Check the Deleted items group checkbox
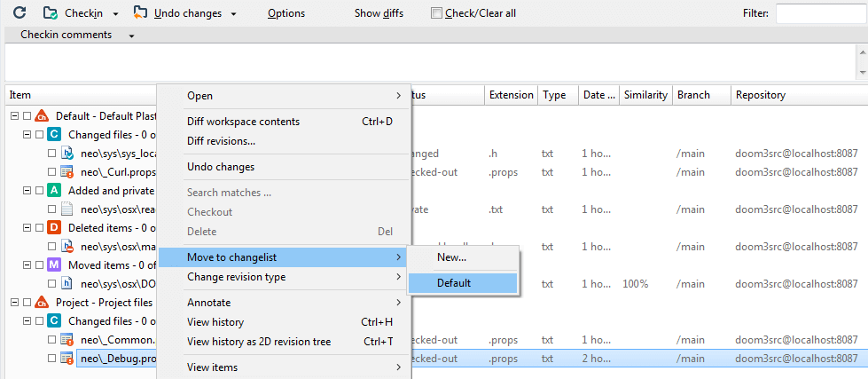This screenshot has width=868, height=379. (x=39, y=228)
